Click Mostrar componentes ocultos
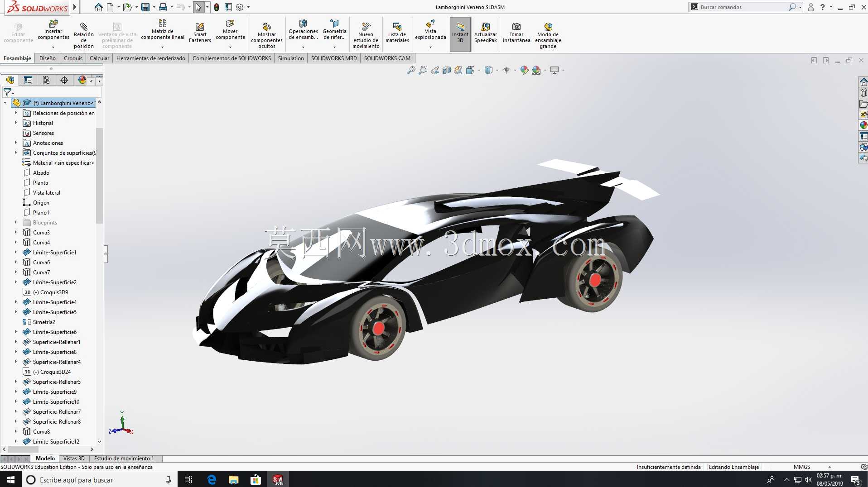This screenshot has width=868, height=487. pos(267,35)
